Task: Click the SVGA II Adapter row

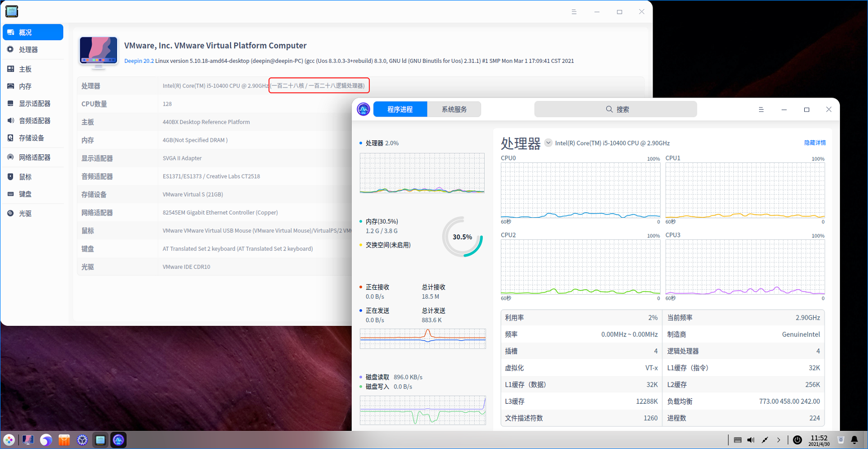Action: tap(215, 158)
